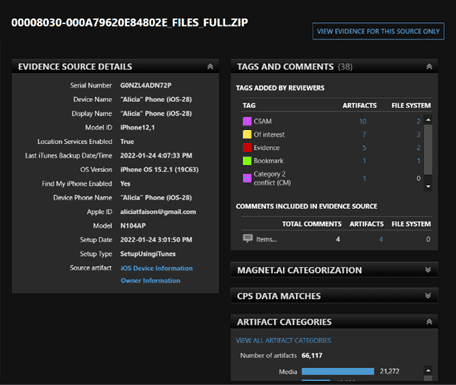Select Find My iPhone Enabled Yes value
Screen dimensions: 456x385
tap(125, 184)
